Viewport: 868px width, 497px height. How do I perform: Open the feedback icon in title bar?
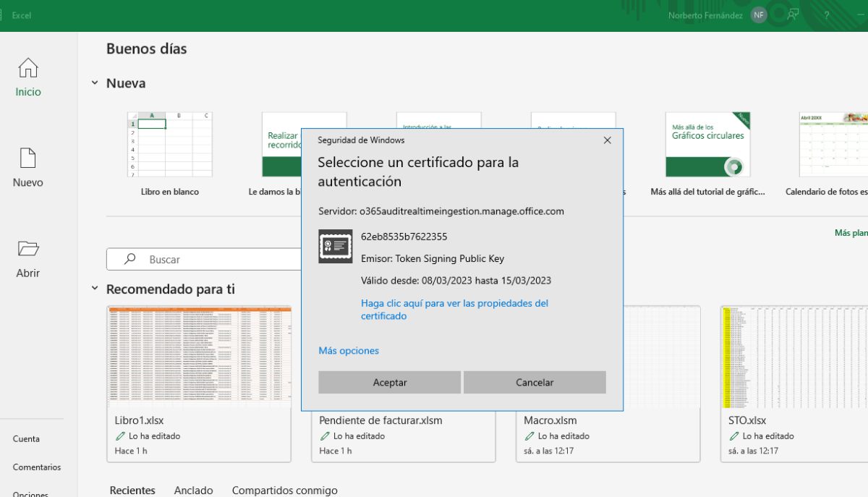pyautogui.click(x=793, y=15)
